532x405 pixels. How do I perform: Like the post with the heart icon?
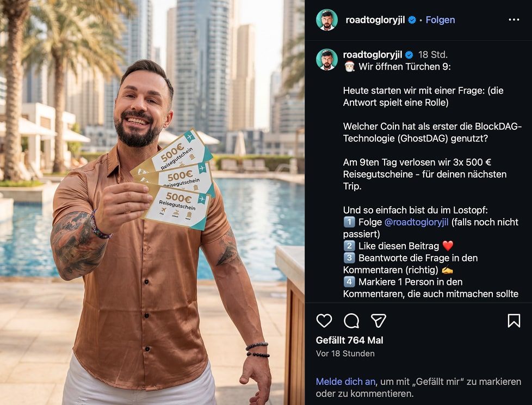[x=324, y=321]
